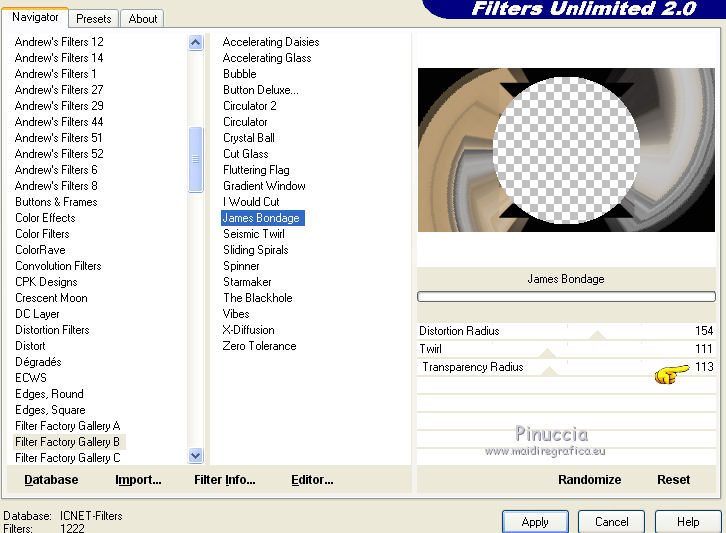The height and width of the screenshot is (533, 726).
Task: Choose The Blackhole filter
Action: point(257,298)
